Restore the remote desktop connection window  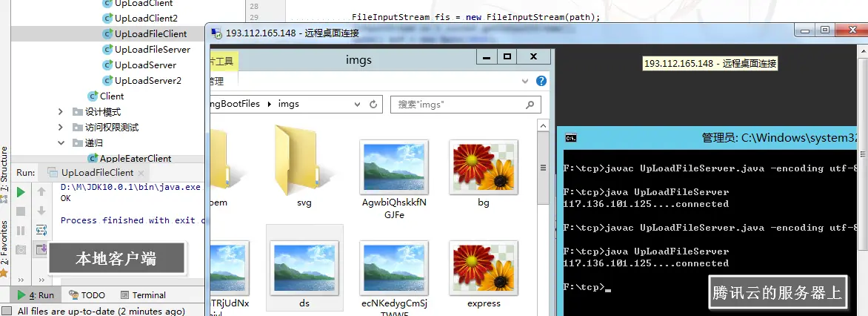(x=824, y=30)
